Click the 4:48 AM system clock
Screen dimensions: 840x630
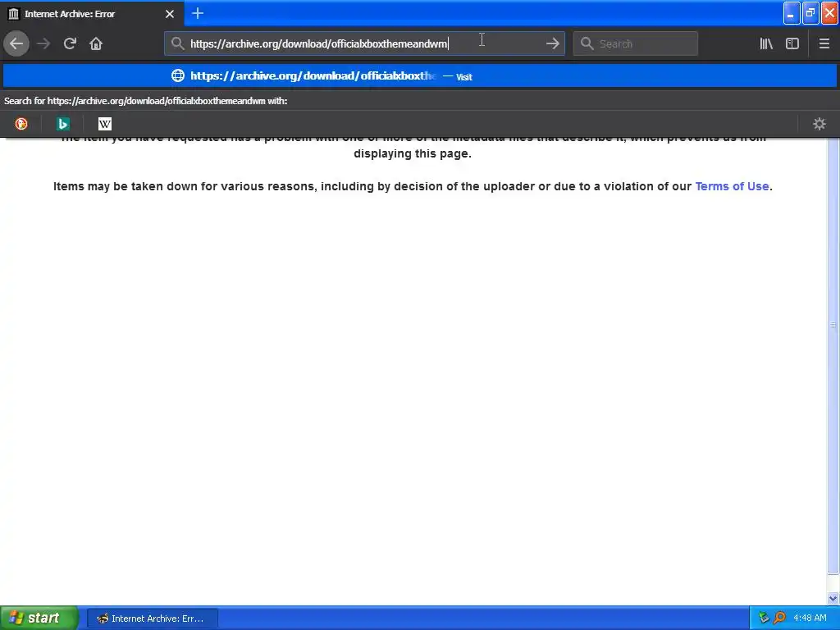tap(810, 619)
